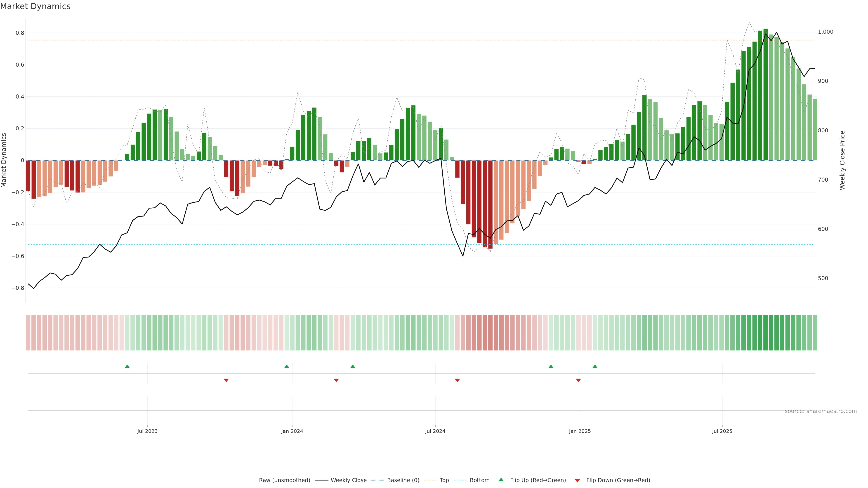868x488 pixels.
Task: Click the Jul 2024 x-axis label
Action: [435, 431]
